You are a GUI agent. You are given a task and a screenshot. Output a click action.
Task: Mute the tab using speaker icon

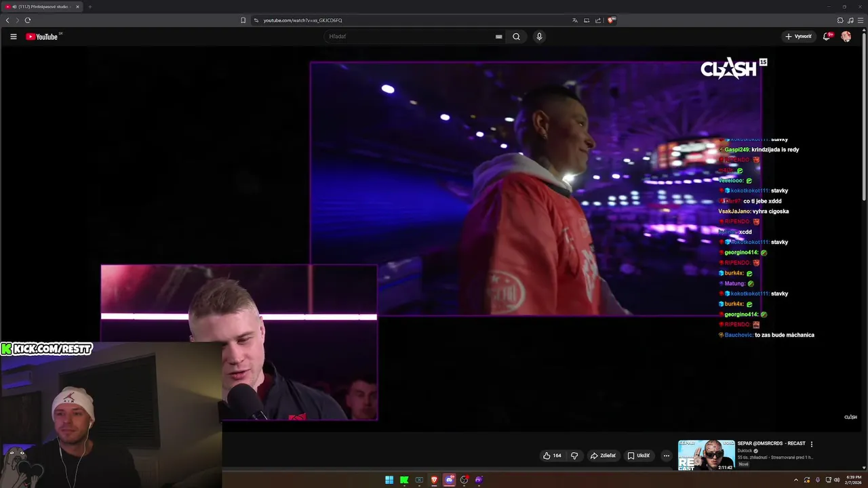(x=14, y=7)
